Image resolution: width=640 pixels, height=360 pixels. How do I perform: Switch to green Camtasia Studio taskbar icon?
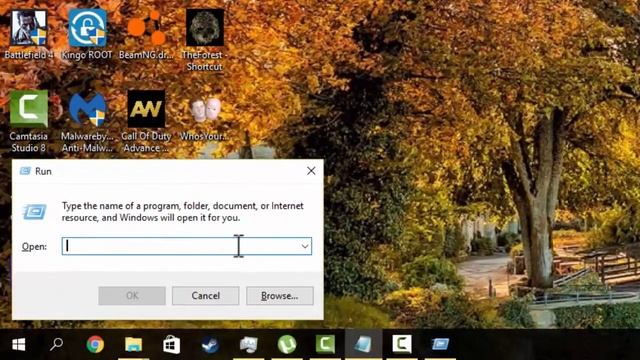(x=325, y=344)
